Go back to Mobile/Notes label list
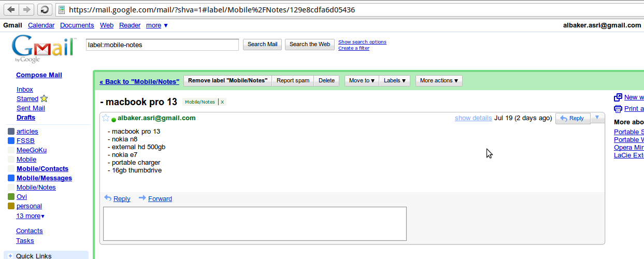This screenshot has height=259, width=644. pyautogui.click(x=139, y=81)
